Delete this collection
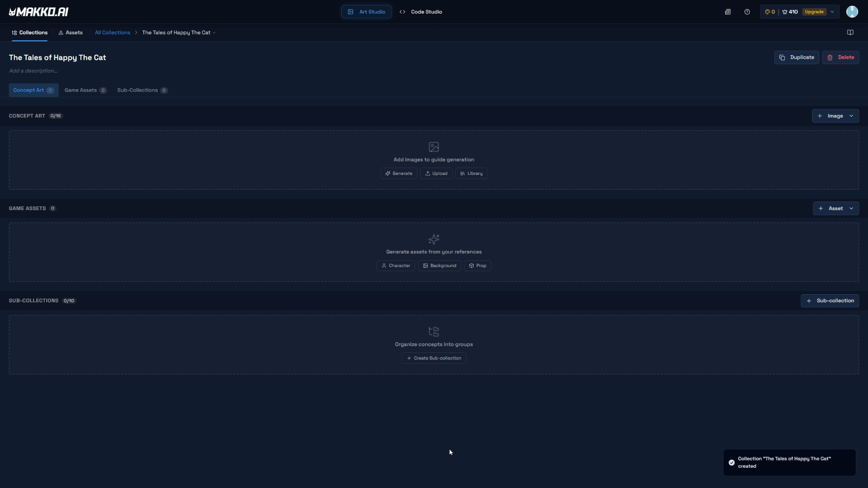 tap(840, 57)
